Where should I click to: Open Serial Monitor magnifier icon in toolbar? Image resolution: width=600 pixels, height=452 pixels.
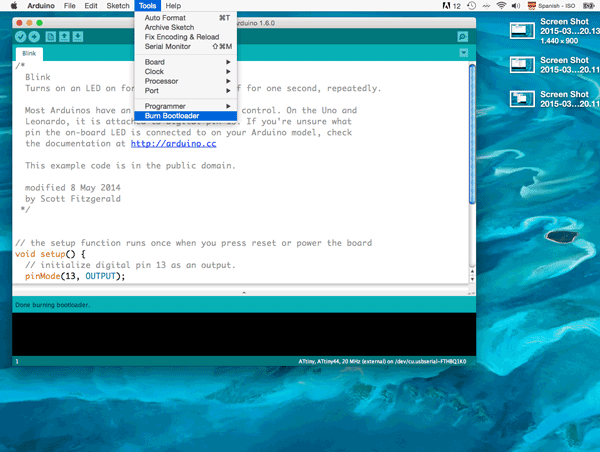[463, 37]
